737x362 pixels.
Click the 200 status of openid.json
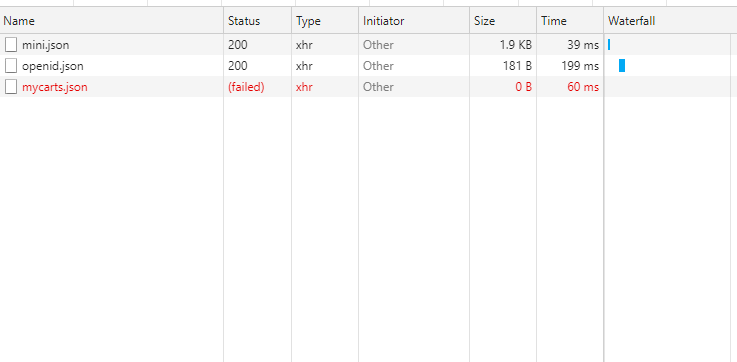[x=238, y=66]
